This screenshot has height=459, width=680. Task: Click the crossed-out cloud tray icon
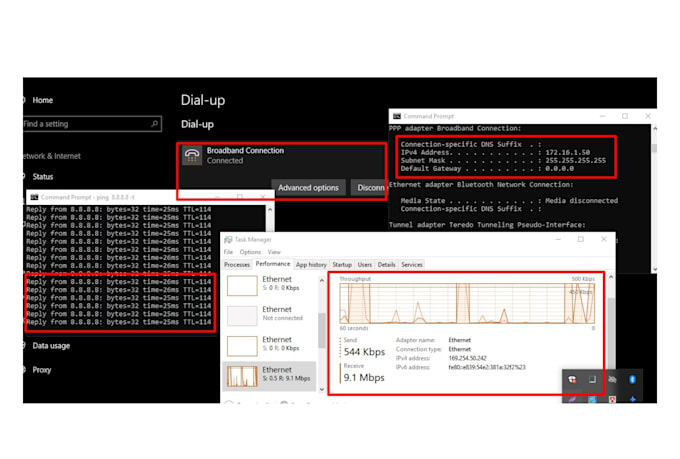[x=612, y=380]
